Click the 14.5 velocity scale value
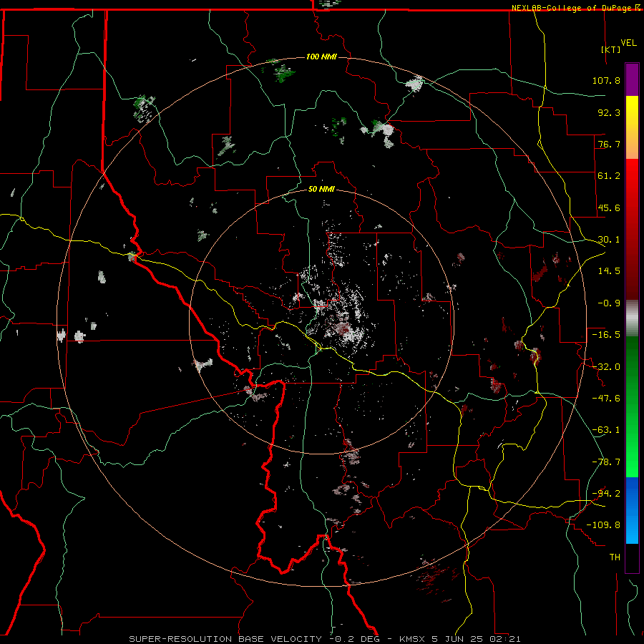 pyautogui.click(x=609, y=271)
